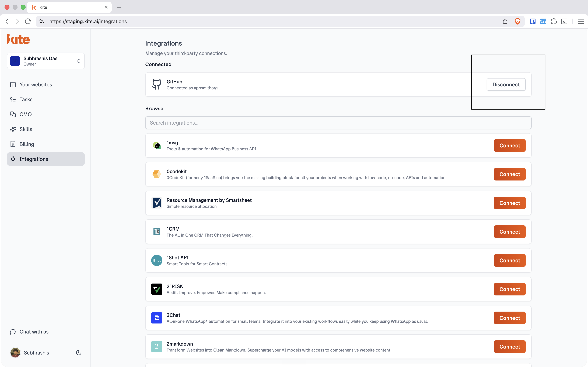The image size is (588, 368).
Task: Connect the 2markdown integration
Action: coord(510,347)
